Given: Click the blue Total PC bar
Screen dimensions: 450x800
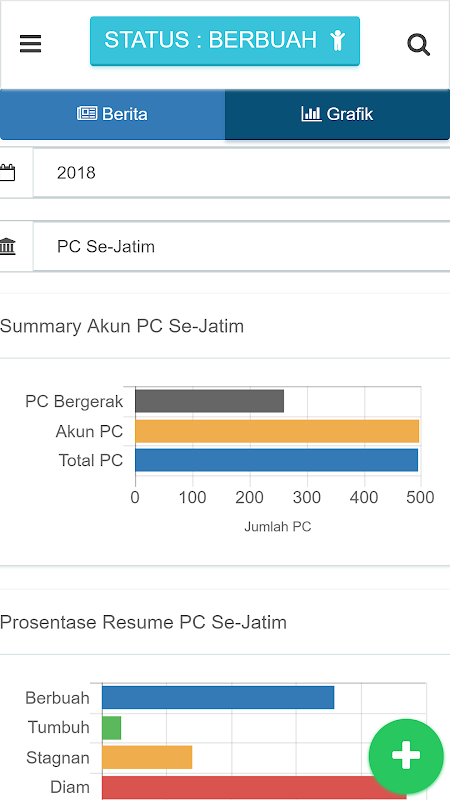Looking at the screenshot, I should pyautogui.click(x=277, y=460).
